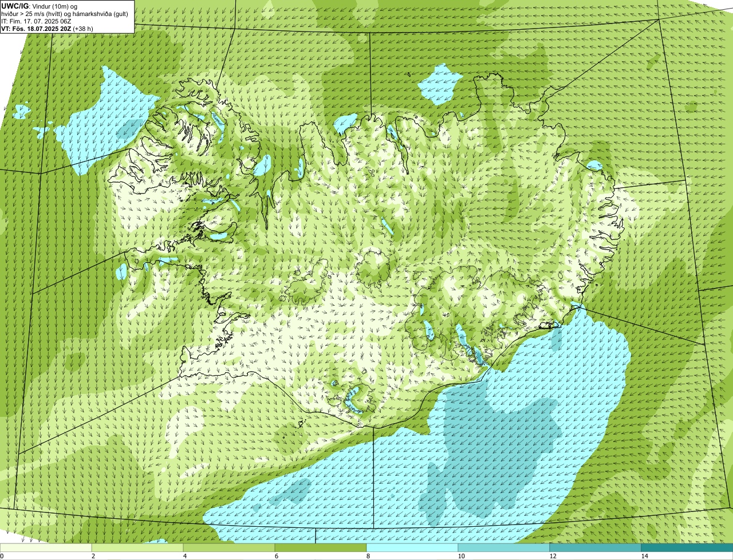Click the 6–8 m/s dark green swatch

pos(321,547)
